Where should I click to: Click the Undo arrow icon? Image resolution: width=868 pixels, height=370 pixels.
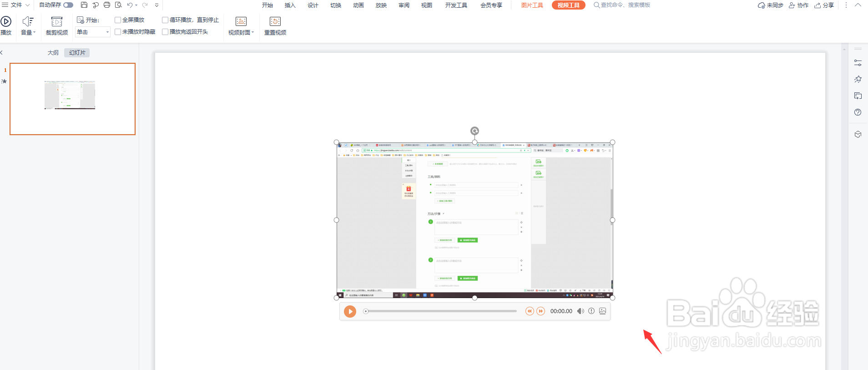pyautogui.click(x=130, y=5)
